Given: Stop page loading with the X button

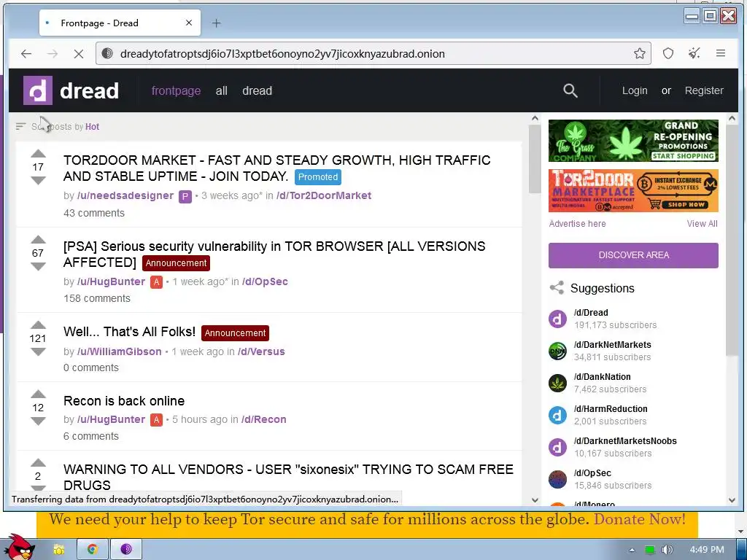Looking at the screenshot, I should pos(79,54).
